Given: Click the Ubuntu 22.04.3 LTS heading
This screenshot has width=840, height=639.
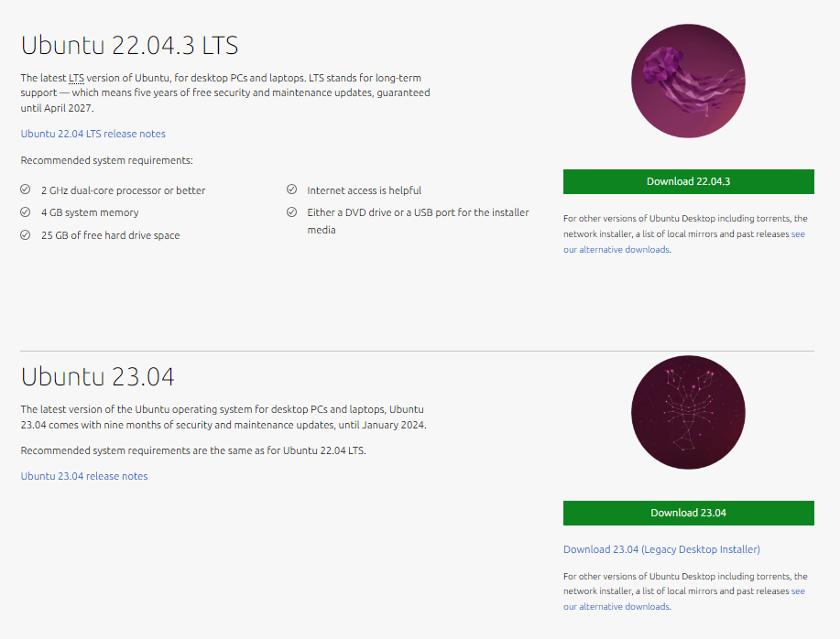Looking at the screenshot, I should [x=130, y=45].
